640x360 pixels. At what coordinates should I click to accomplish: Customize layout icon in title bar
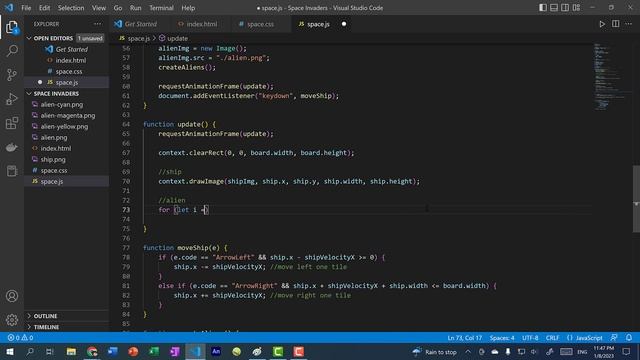[576, 8]
